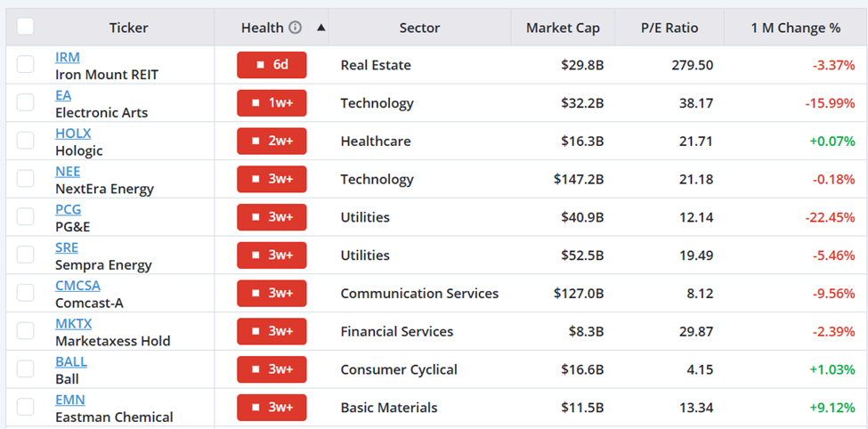
Task: Click the red 6d health badge for IRM
Action: click(272, 65)
